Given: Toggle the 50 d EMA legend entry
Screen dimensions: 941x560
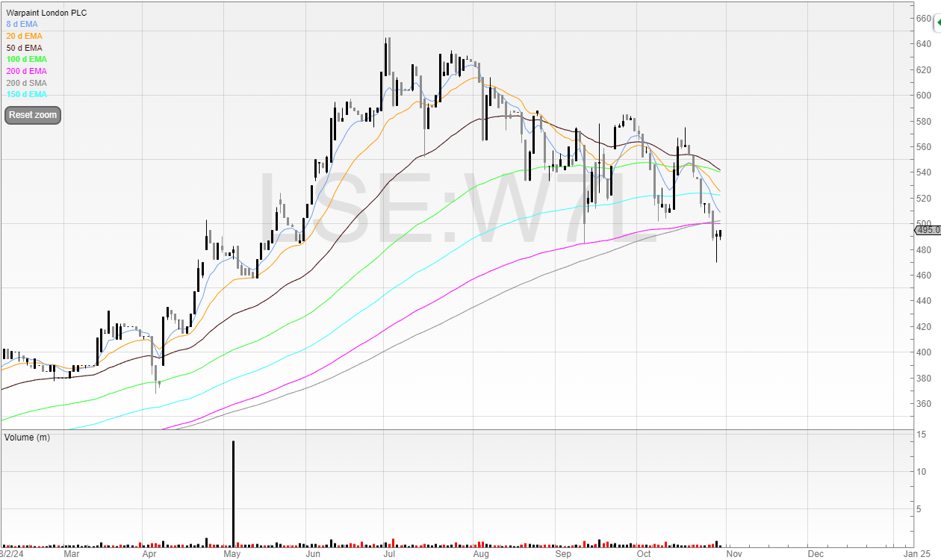Looking at the screenshot, I should pyautogui.click(x=24, y=48).
